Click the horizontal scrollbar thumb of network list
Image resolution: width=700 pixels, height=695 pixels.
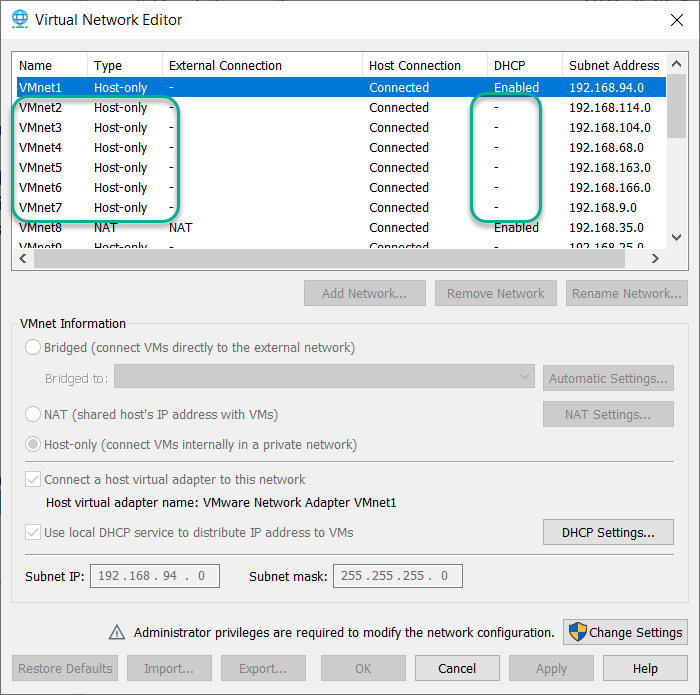click(x=329, y=258)
